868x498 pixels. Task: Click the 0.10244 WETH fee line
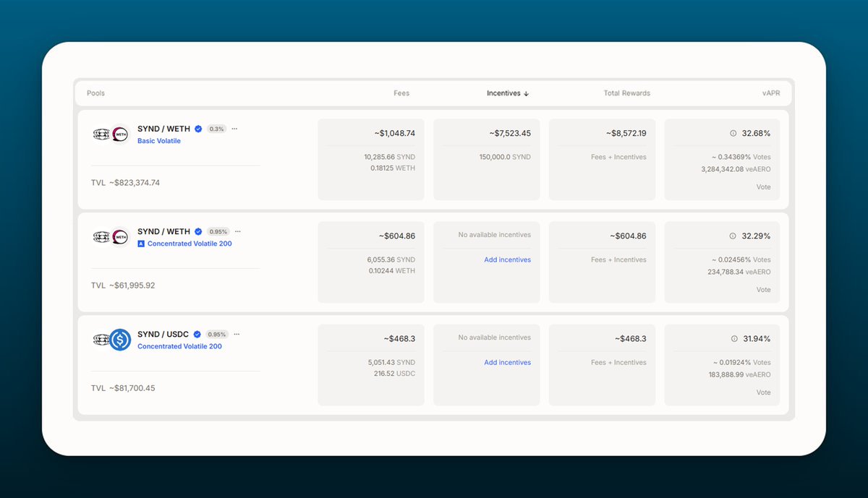[392, 271]
